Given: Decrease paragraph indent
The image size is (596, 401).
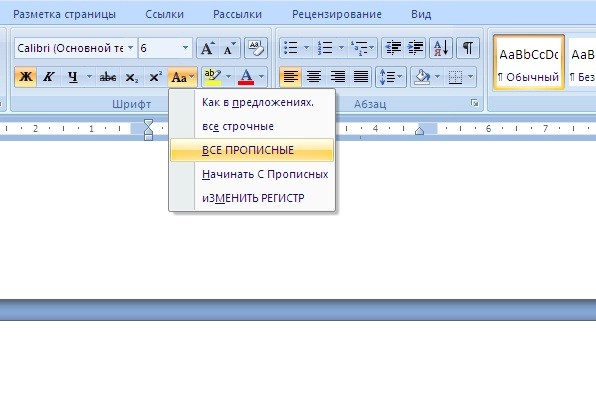Looking at the screenshot, I should pyautogui.click(x=393, y=48).
